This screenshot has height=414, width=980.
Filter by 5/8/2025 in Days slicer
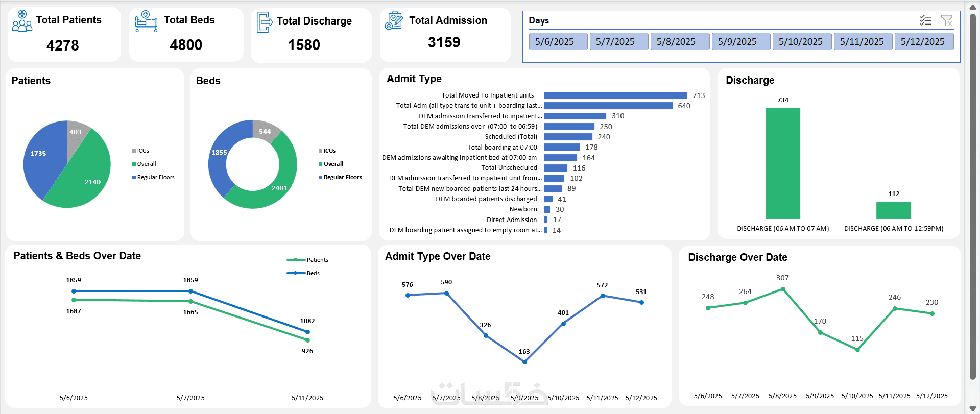pos(680,42)
